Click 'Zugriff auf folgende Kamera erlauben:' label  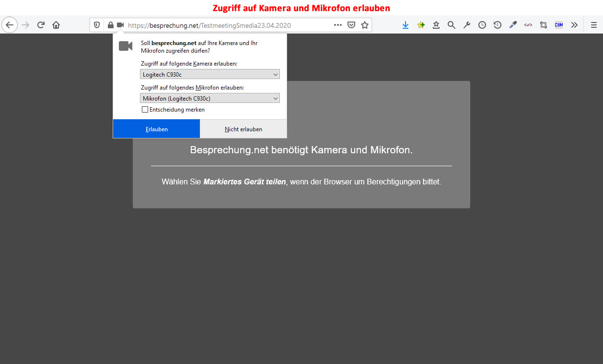pos(189,64)
